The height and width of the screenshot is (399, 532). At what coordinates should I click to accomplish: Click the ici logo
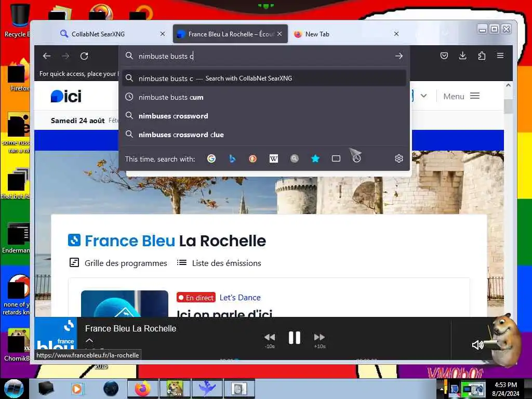click(x=66, y=96)
